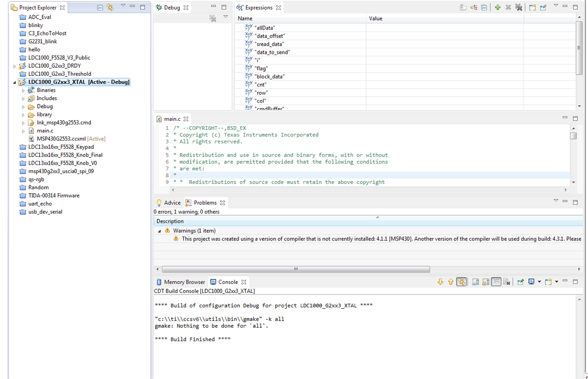Viewport: 588px width, 379px height.
Task: Click the Open Console icon
Action: coord(548,282)
